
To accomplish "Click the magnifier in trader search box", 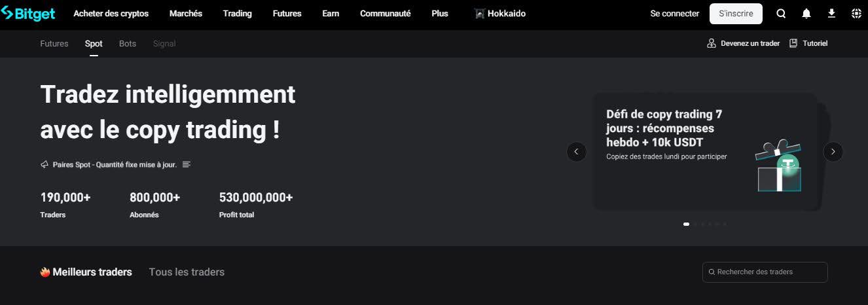I will click(712, 272).
